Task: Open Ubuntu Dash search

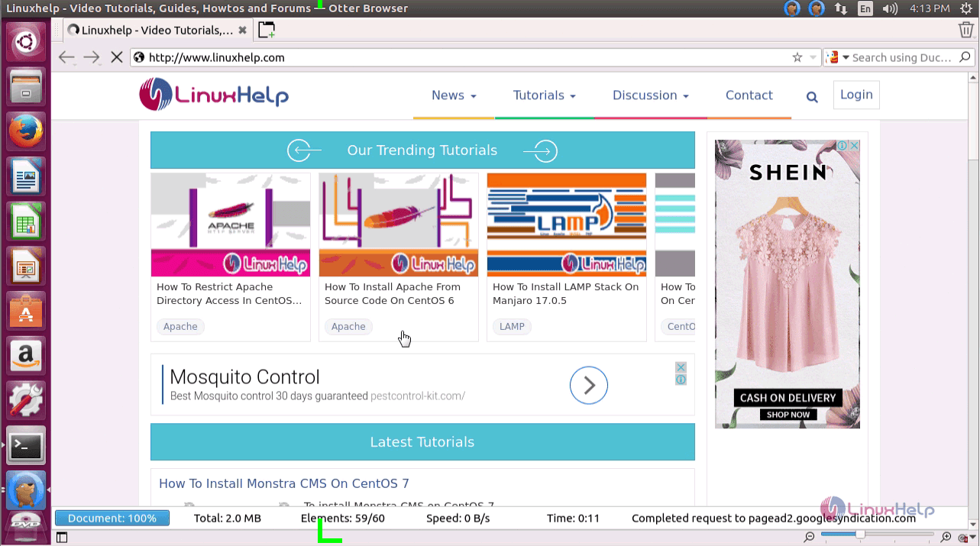Action: 26,41
